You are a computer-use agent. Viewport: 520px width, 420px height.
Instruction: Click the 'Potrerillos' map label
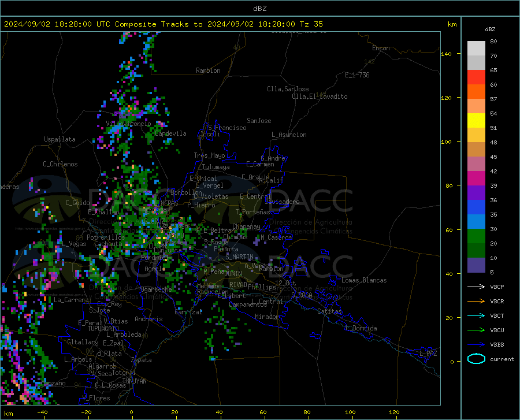coord(106,237)
